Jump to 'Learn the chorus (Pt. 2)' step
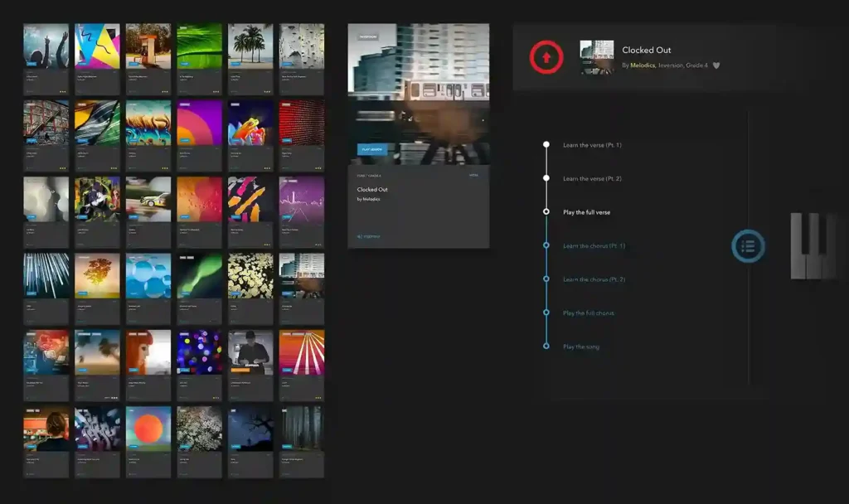The height and width of the screenshot is (504, 849). 594,279
